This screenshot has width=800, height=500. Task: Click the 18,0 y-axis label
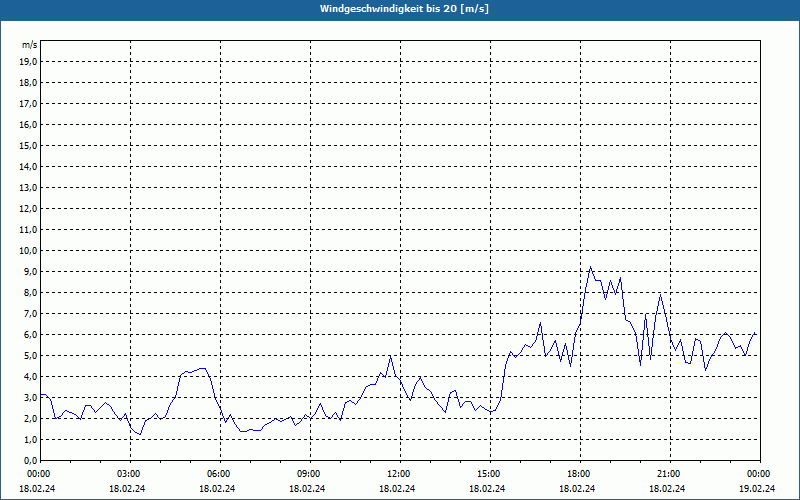(x=28, y=83)
